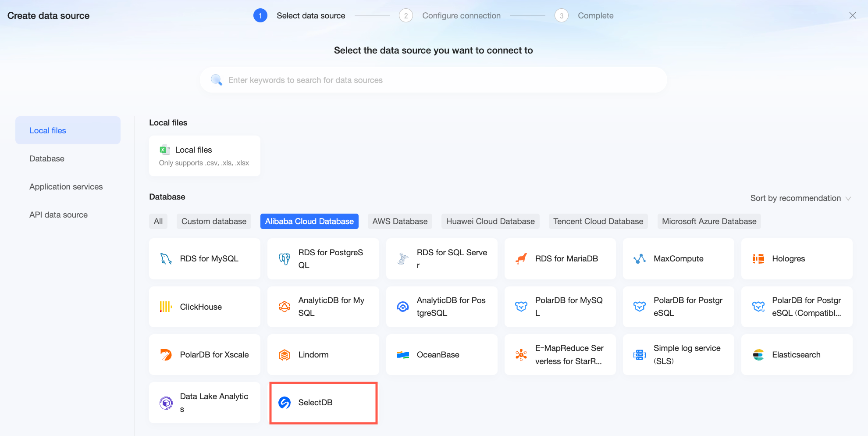Viewport: 868px width, 436px height.
Task: Click the E-MapReduce Serverless StarRocks icon
Action: tap(521, 354)
